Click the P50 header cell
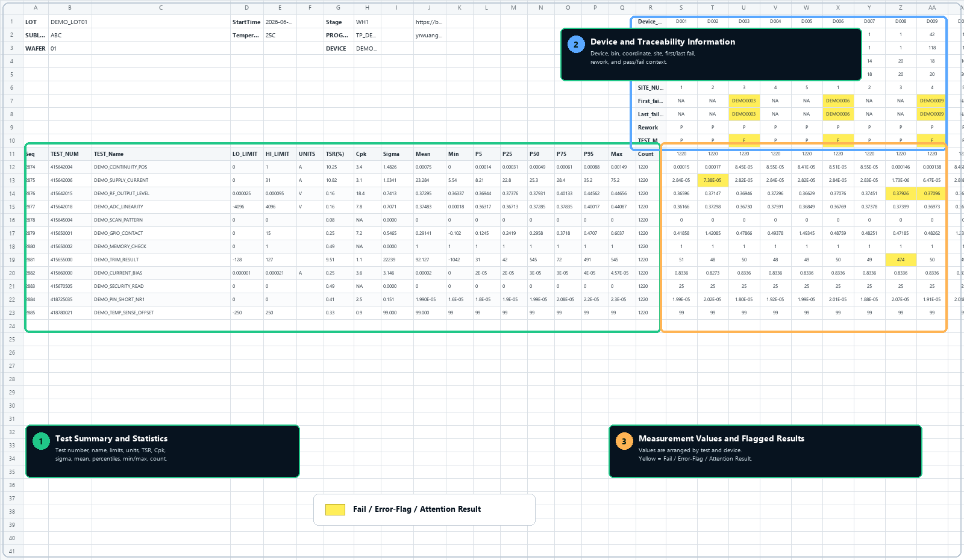Screen dimensions: 964x560 pyautogui.click(x=541, y=154)
